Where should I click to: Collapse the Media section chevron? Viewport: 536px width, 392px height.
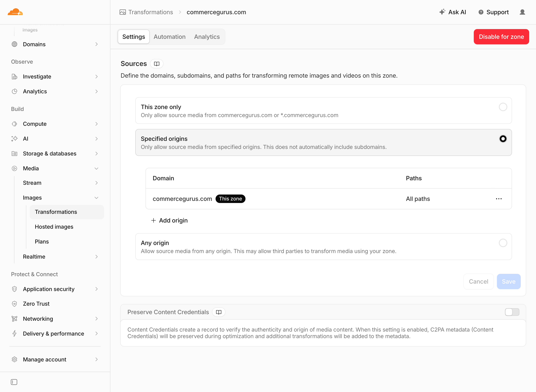click(96, 168)
